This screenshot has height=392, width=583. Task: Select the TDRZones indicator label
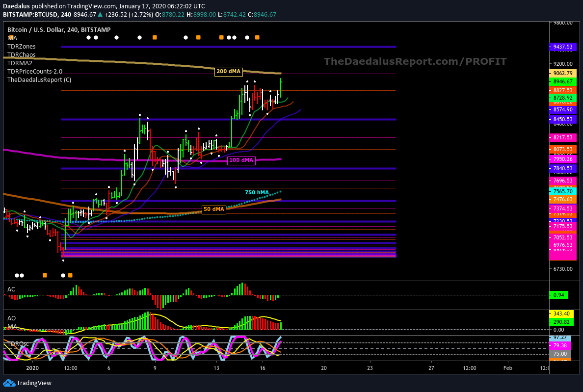point(22,47)
